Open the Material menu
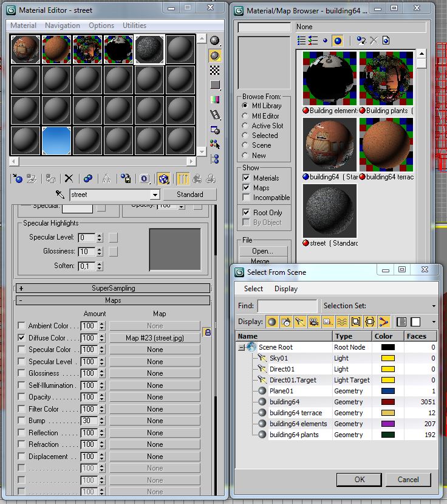Screen dimensions: 447x504 click(23, 26)
